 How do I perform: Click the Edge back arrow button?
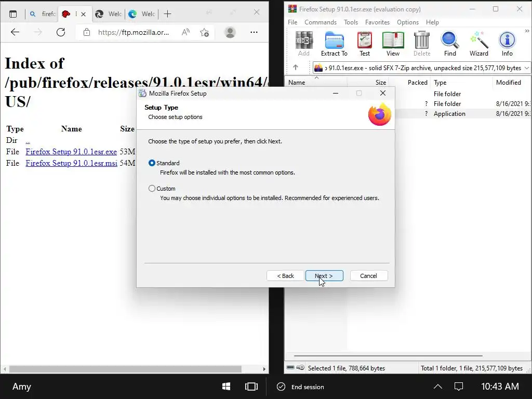click(15, 32)
